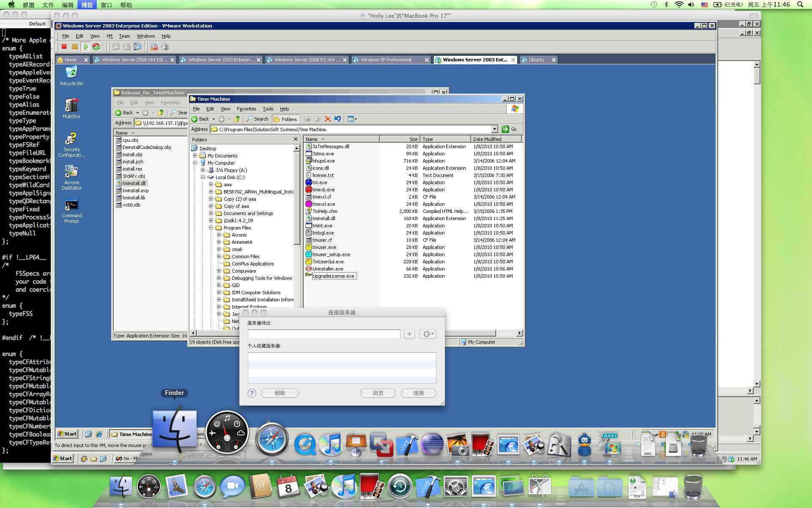The height and width of the screenshot is (508, 812).
Task: Open the VM menu in VMware Workstation
Action: [x=109, y=36]
